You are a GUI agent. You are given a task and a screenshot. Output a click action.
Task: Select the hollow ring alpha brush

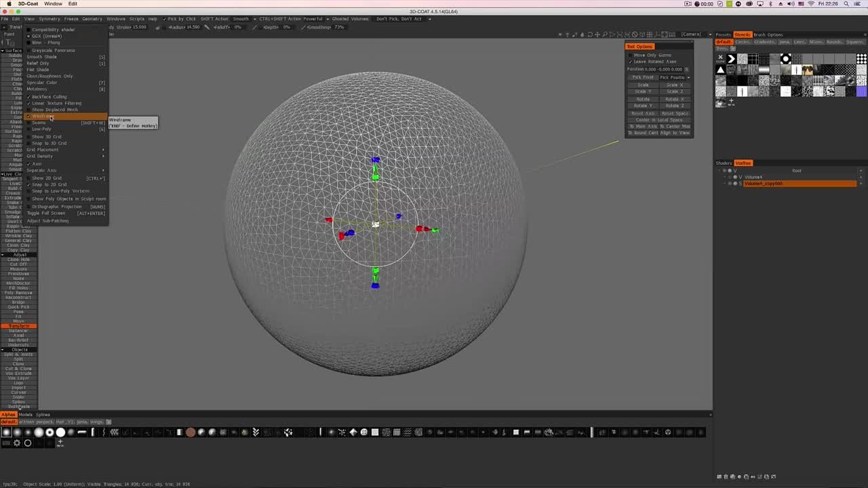[x=28, y=443]
